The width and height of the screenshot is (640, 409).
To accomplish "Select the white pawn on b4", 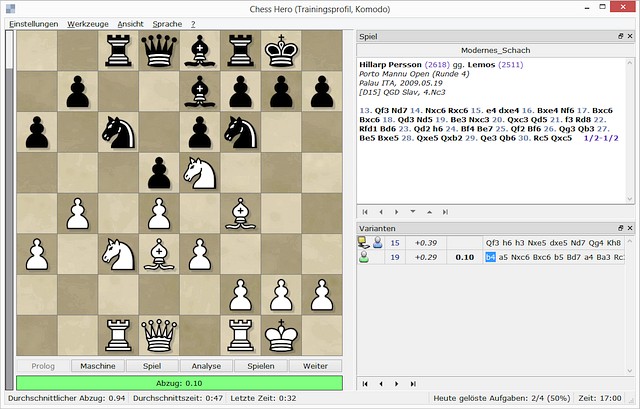I will [77, 213].
